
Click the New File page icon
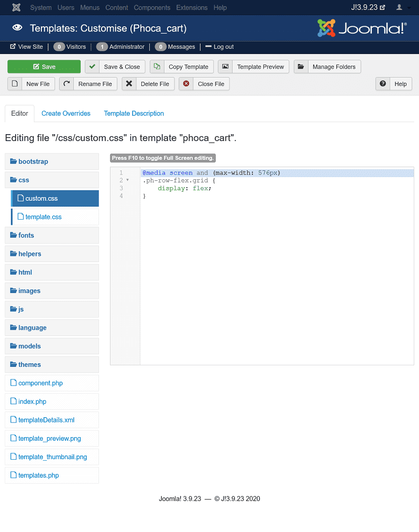(x=15, y=84)
